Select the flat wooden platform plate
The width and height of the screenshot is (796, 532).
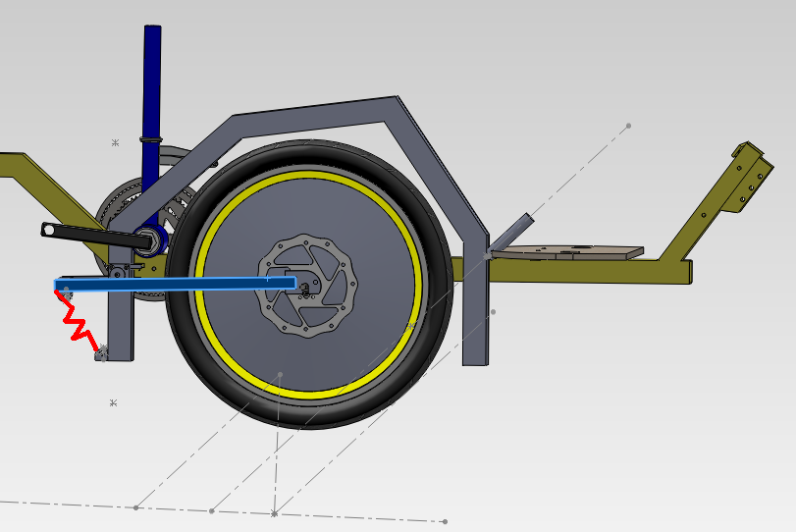coord(568,252)
